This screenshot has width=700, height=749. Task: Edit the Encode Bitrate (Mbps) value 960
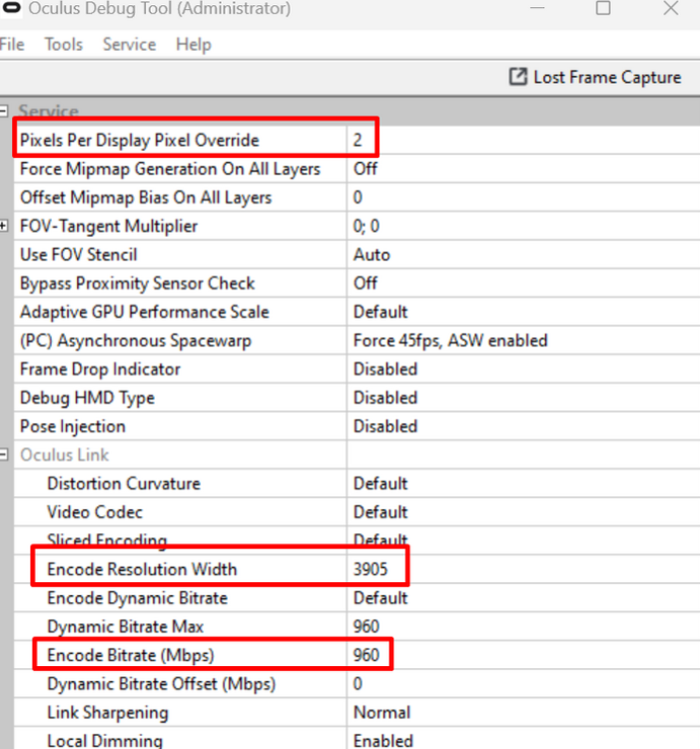(x=366, y=655)
